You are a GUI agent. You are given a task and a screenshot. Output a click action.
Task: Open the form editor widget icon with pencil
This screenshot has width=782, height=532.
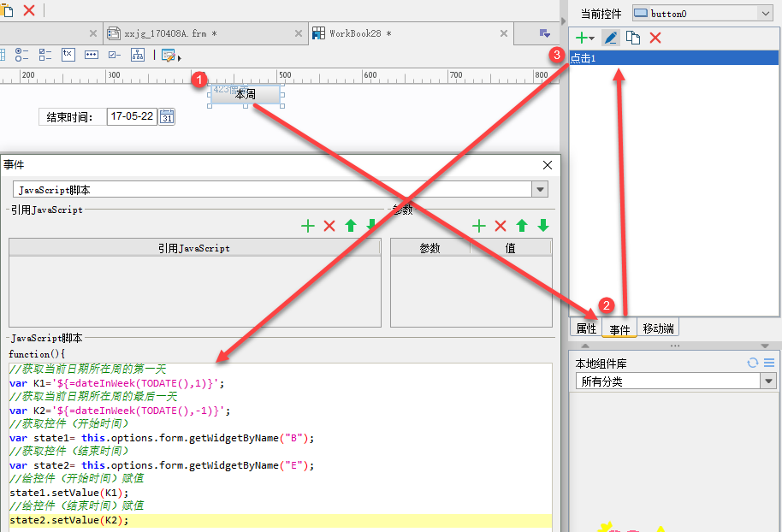[169, 55]
